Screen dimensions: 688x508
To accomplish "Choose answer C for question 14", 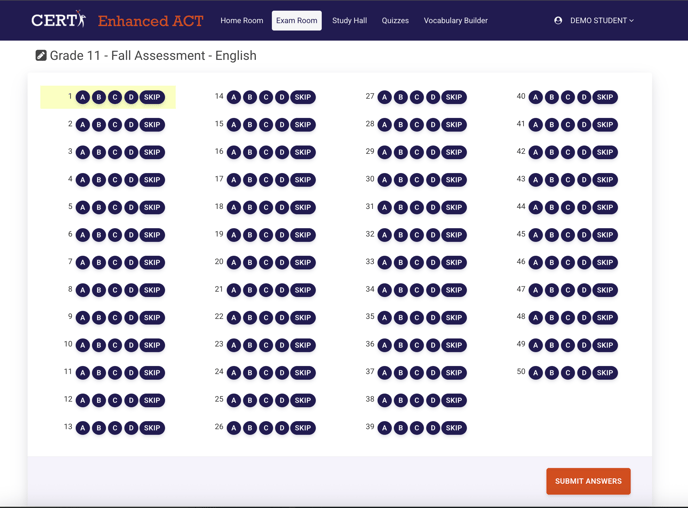I will point(266,98).
